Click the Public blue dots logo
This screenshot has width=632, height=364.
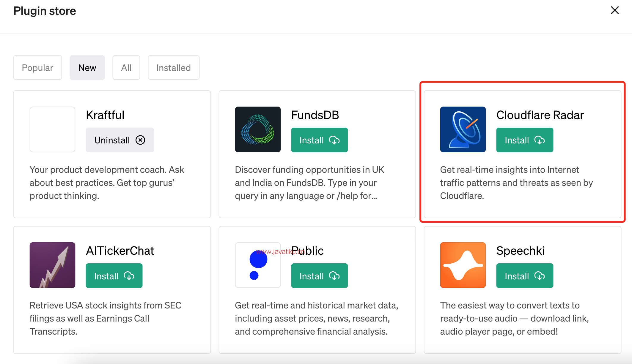(258, 265)
